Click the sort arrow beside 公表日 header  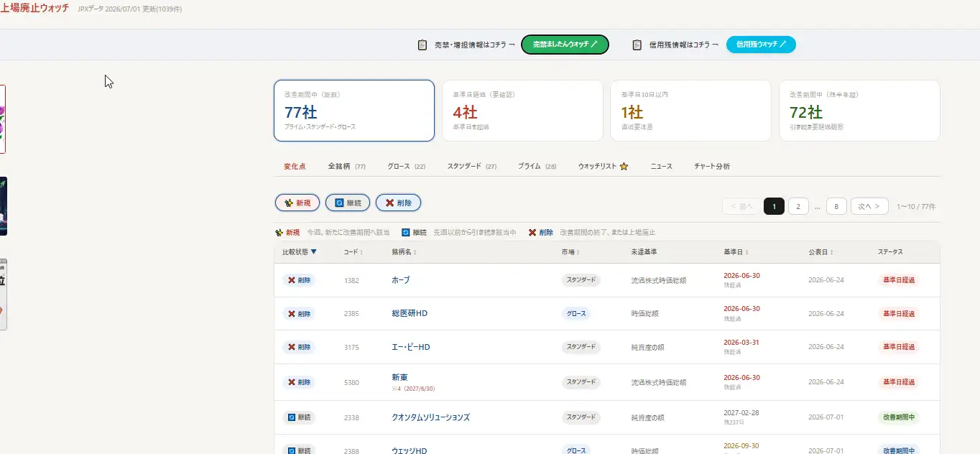point(832,252)
